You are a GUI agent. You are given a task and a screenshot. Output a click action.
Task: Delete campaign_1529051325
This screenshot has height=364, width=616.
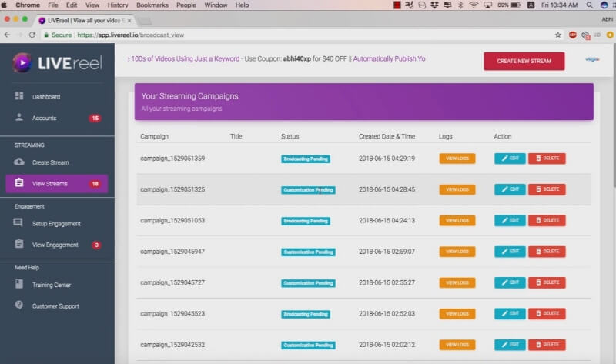pos(547,189)
